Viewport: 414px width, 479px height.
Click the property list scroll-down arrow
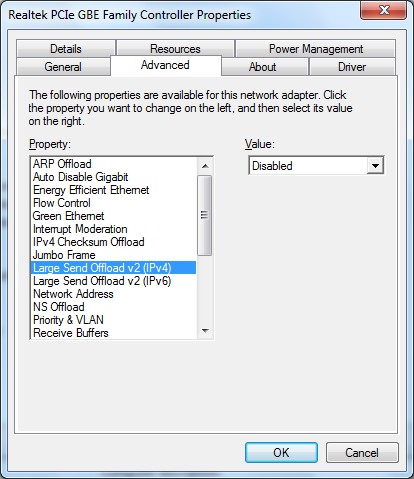point(205,331)
